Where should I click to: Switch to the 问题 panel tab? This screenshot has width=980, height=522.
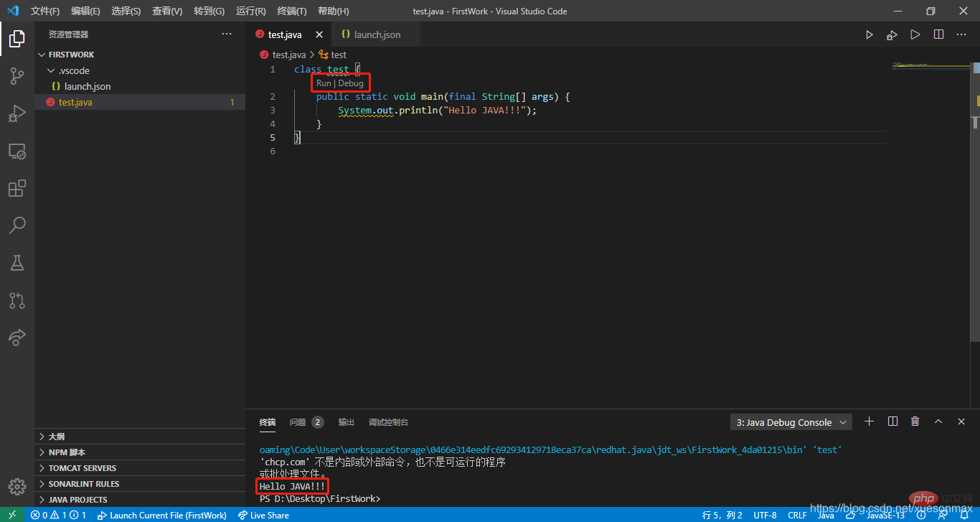pyautogui.click(x=298, y=422)
